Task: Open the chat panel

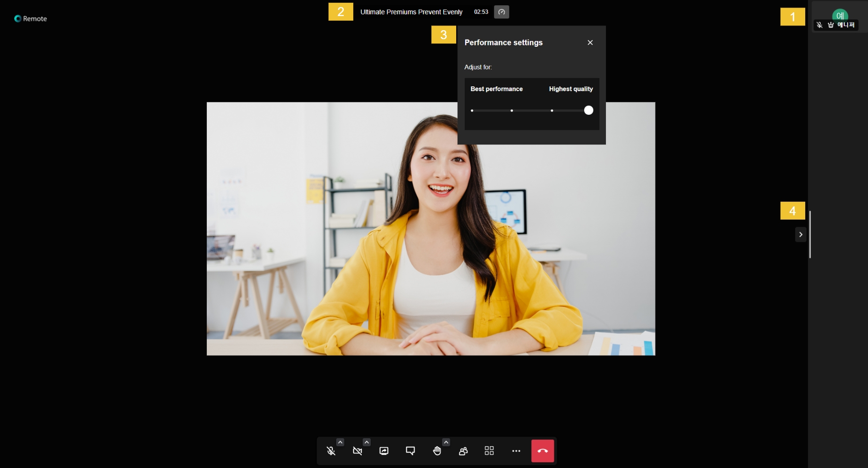Action: point(410,451)
